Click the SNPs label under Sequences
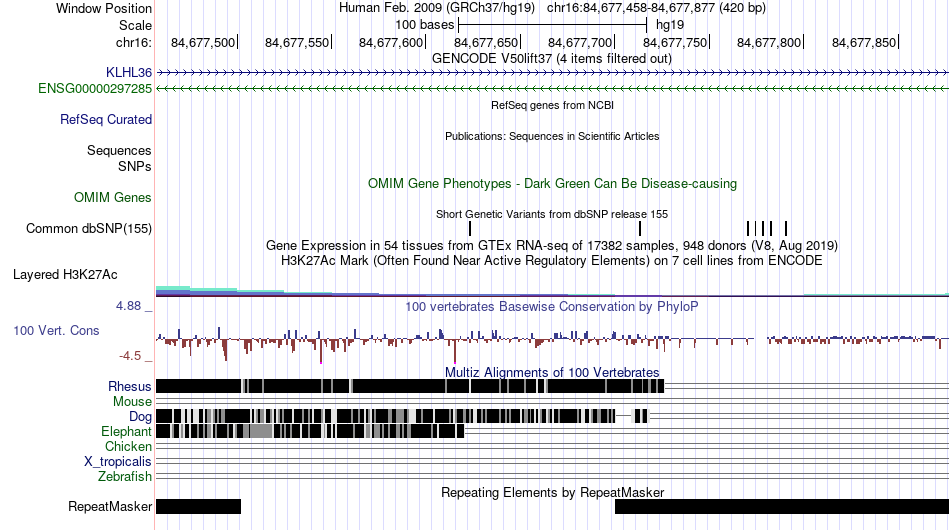 (135, 166)
